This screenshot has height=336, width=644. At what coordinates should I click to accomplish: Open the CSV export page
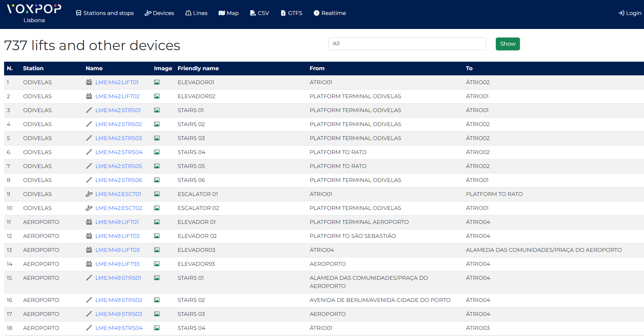pos(259,13)
